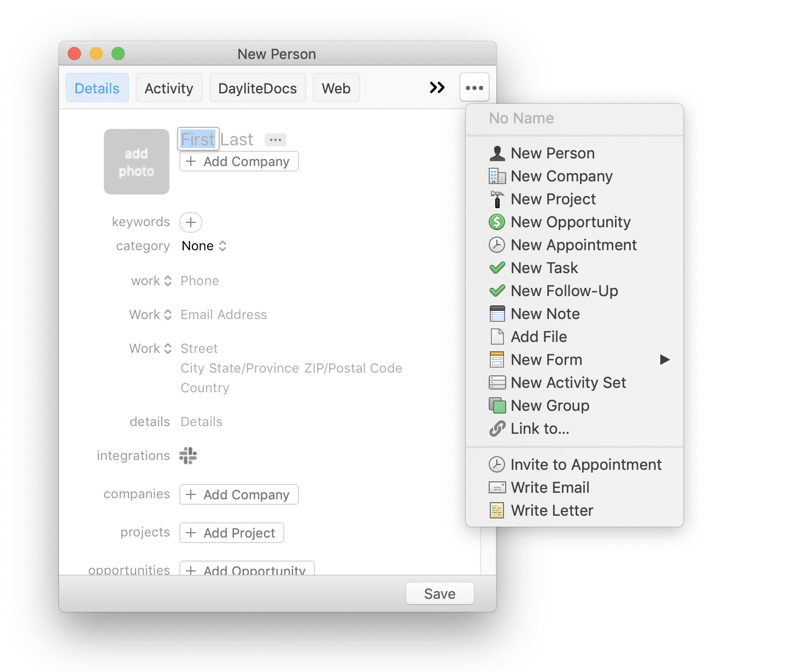Click the Street address field

pos(200,349)
